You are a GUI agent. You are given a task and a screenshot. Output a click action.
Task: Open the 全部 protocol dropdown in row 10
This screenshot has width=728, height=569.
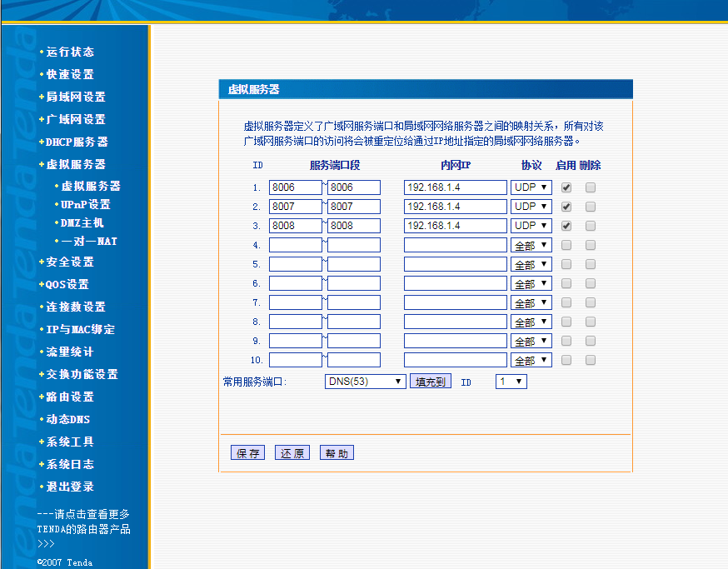point(531,360)
